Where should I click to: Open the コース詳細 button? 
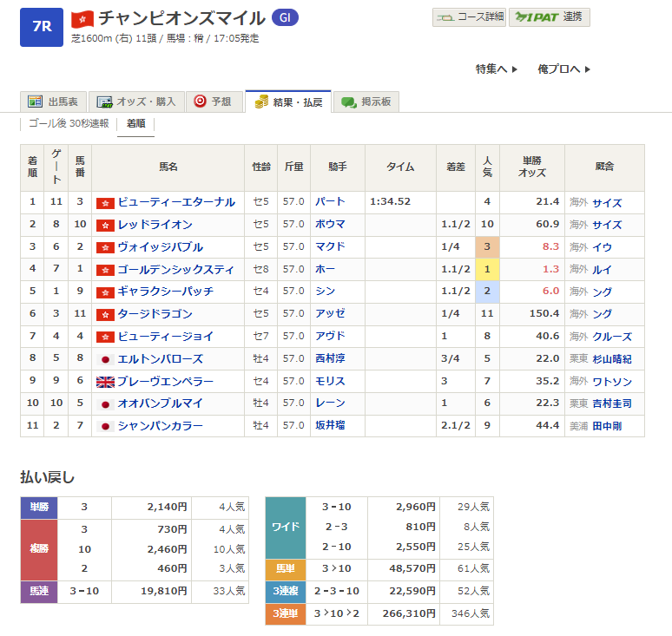point(469,16)
